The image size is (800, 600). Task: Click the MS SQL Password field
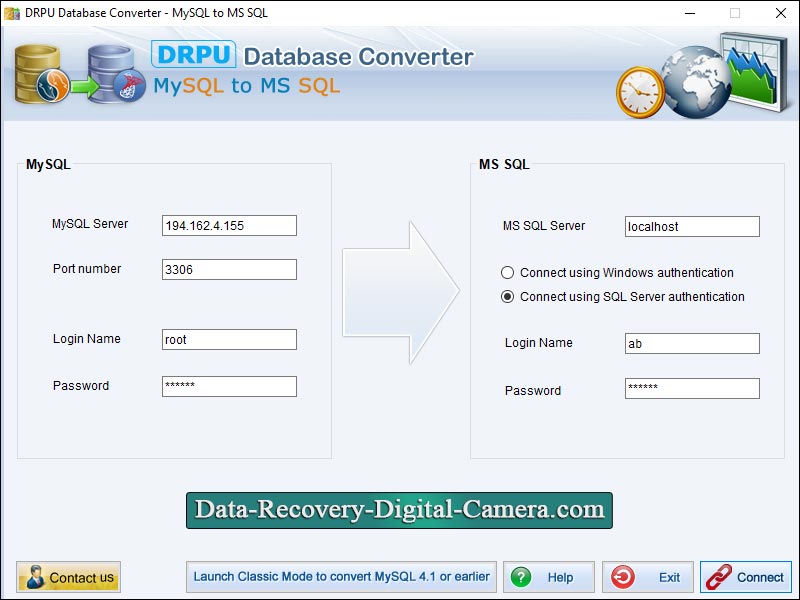691,390
